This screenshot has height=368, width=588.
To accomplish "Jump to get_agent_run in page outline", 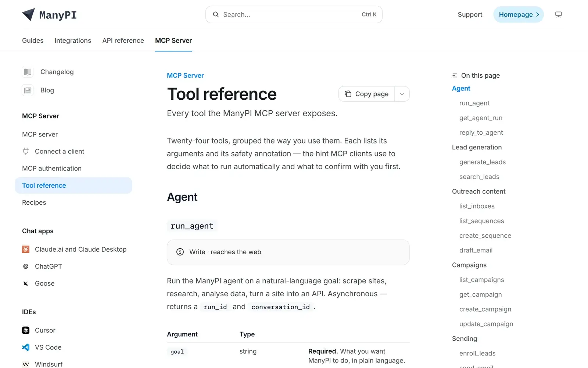I will point(481,118).
